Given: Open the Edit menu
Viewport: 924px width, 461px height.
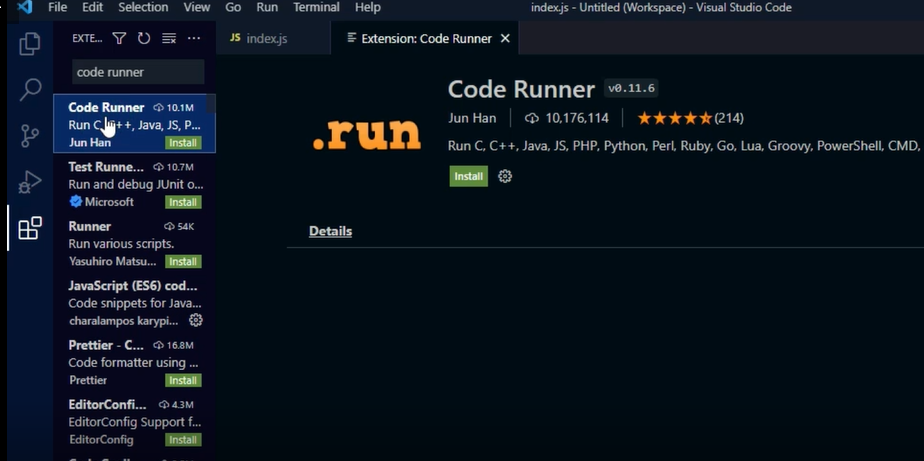Looking at the screenshot, I should tap(93, 8).
